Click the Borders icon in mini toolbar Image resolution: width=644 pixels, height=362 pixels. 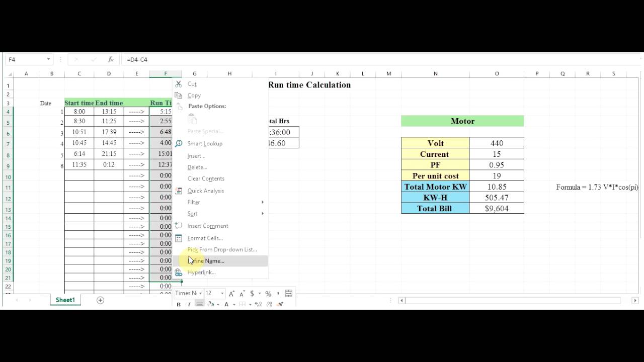point(242,304)
